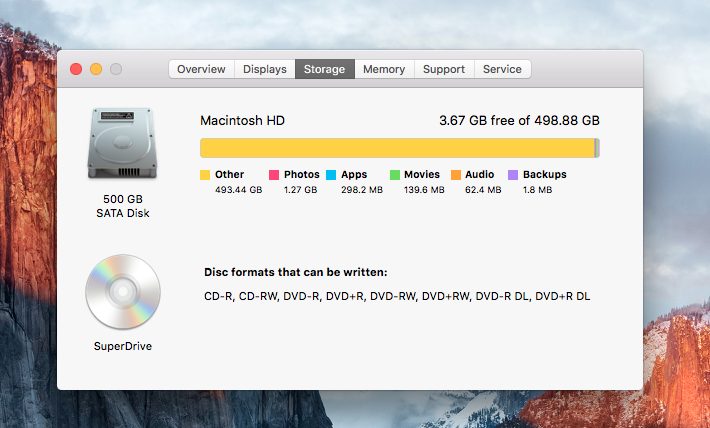Click the "493.44 GB" Other value
This screenshot has height=428, width=710.
point(239,190)
